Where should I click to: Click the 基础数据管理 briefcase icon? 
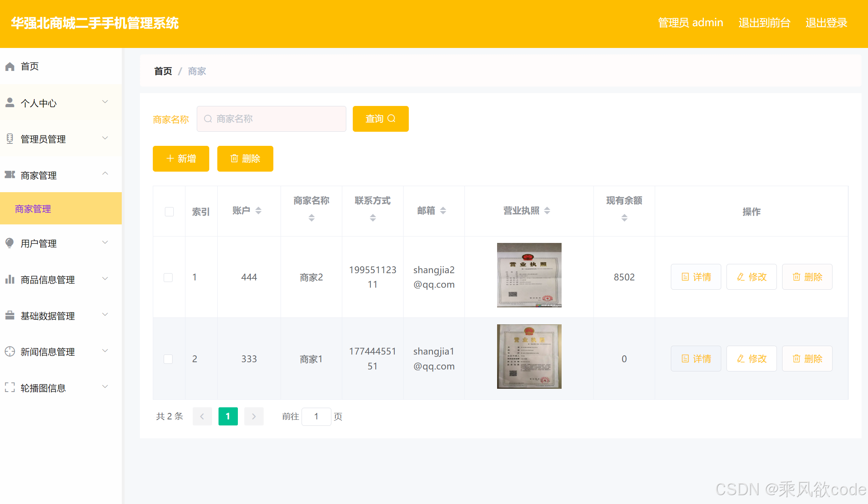(x=10, y=315)
